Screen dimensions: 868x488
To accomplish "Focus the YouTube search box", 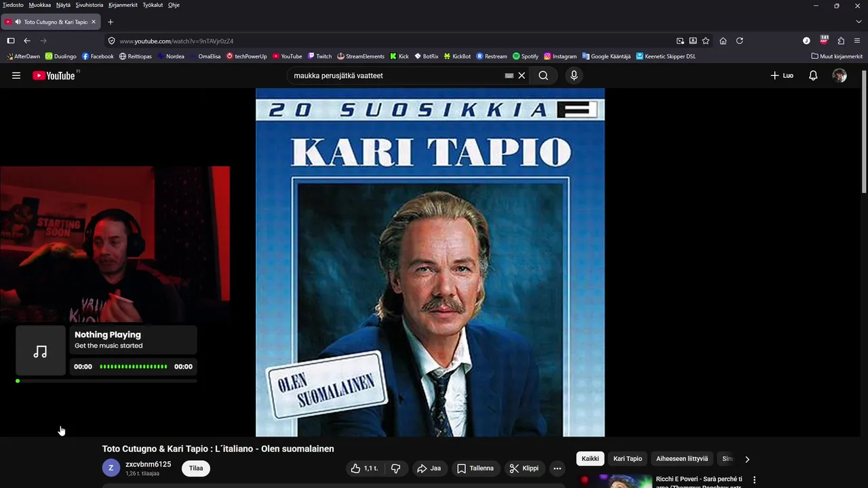I will (x=397, y=76).
